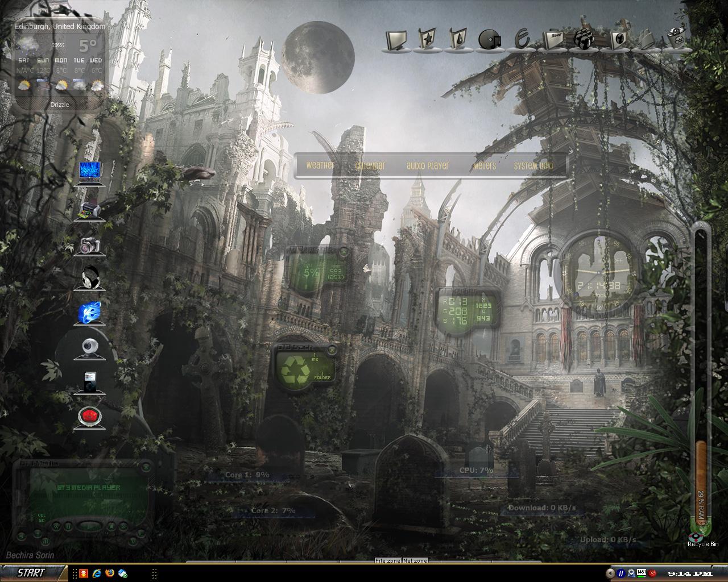728x582 pixels.
Task: Click the Core 2: 7% meter
Action: (x=273, y=511)
